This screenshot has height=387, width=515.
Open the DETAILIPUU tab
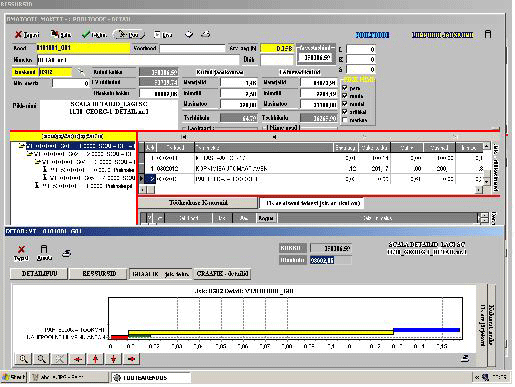pyautogui.click(x=39, y=274)
